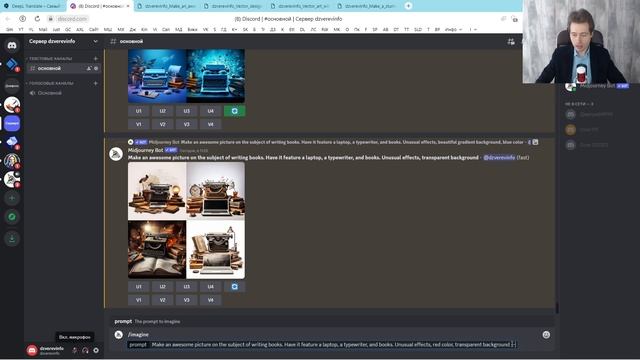Click the replied-to message reference line

[333, 142]
